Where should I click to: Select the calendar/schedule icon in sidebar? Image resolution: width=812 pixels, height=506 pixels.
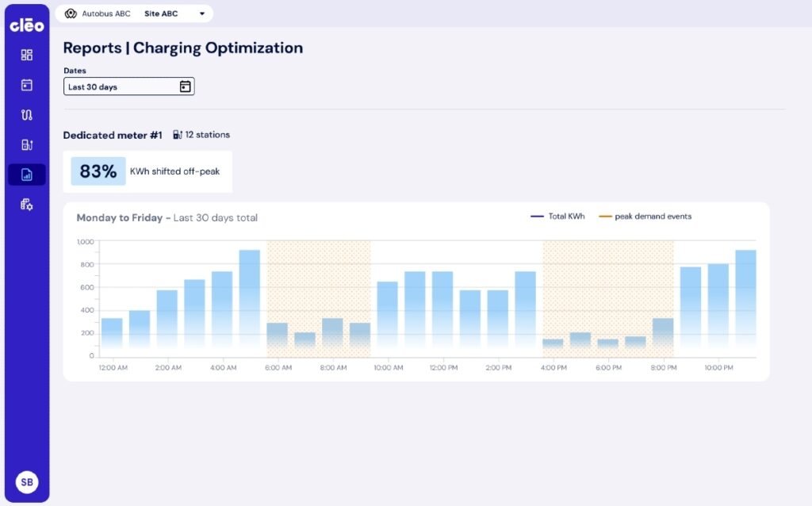pyautogui.click(x=28, y=85)
